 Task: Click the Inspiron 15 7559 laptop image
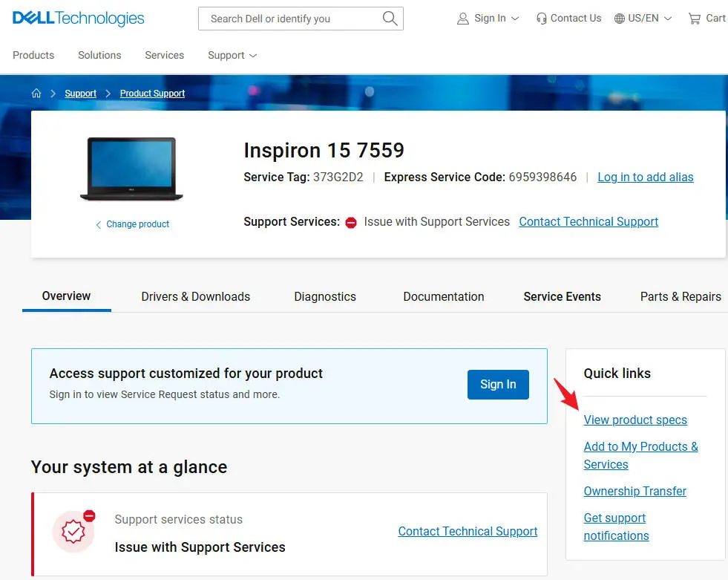[132, 169]
